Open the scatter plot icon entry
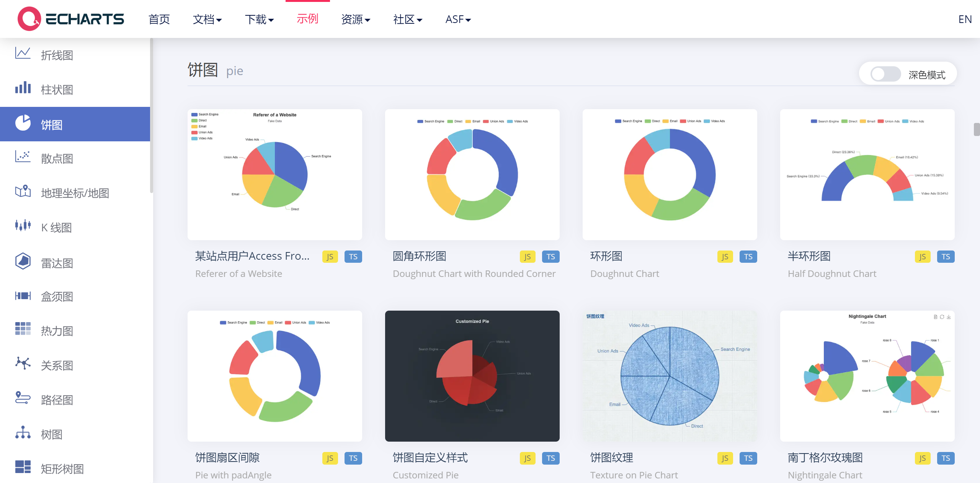 [23, 157]
